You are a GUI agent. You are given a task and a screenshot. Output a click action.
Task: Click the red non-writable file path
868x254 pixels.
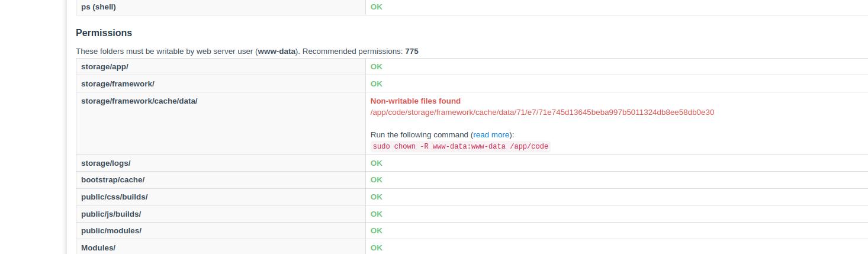click(x=542, y=112)
